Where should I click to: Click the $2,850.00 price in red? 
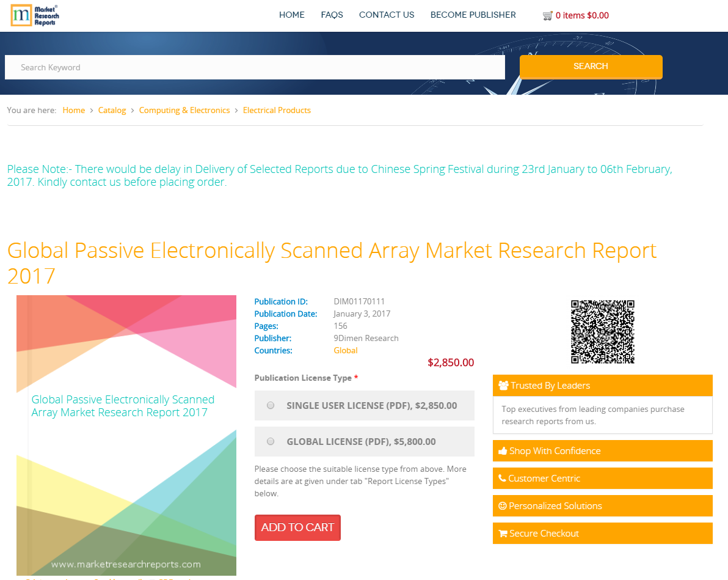click(450, 362)
